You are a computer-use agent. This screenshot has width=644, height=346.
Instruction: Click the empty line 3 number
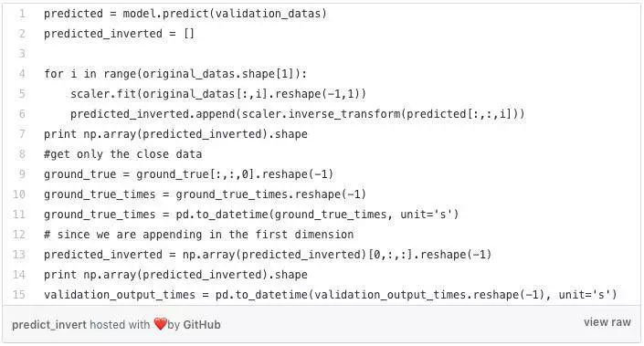[x=22, y=54]
